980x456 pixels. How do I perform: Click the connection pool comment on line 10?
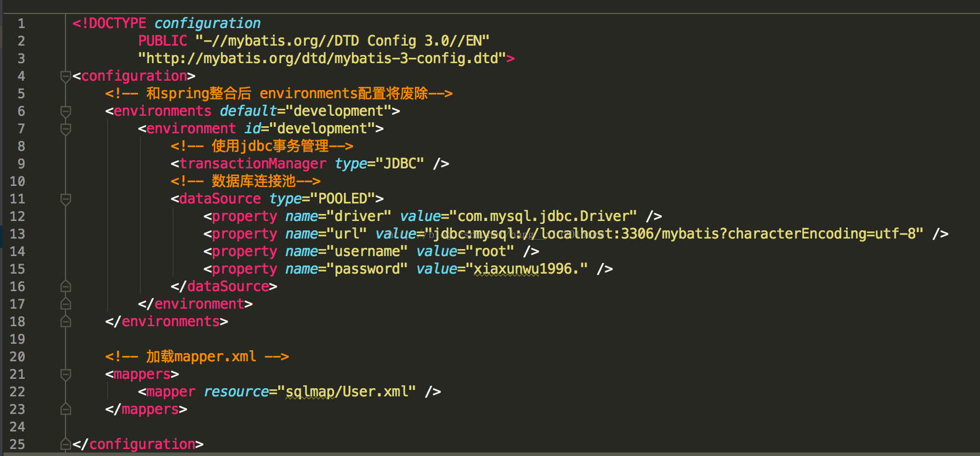pyautogui.click(x=246, y=181)
